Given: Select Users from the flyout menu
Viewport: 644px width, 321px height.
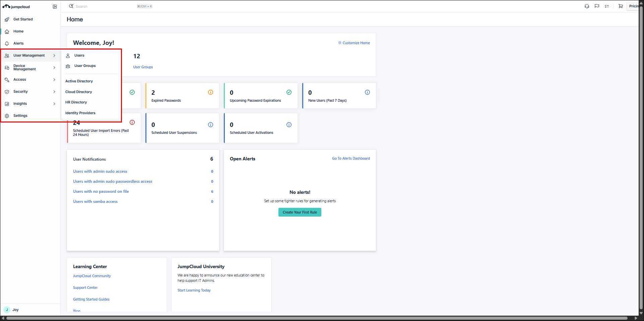Looking at the screenshot, I should click(x=79, y=56).
